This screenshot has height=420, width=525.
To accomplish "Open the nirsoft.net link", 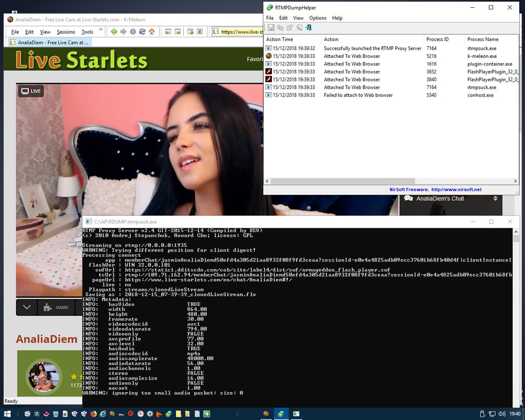I will (x=456, y=190).
